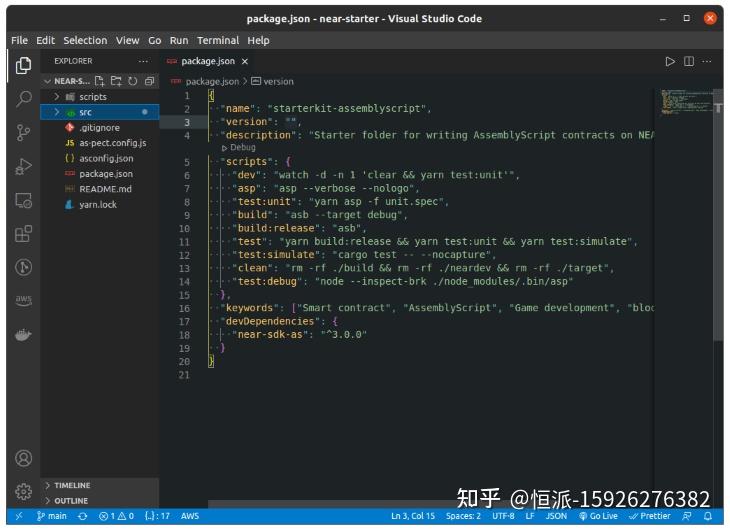Select the package.json editor tab
The image size is (730, 531).
(x=208, y=61)
